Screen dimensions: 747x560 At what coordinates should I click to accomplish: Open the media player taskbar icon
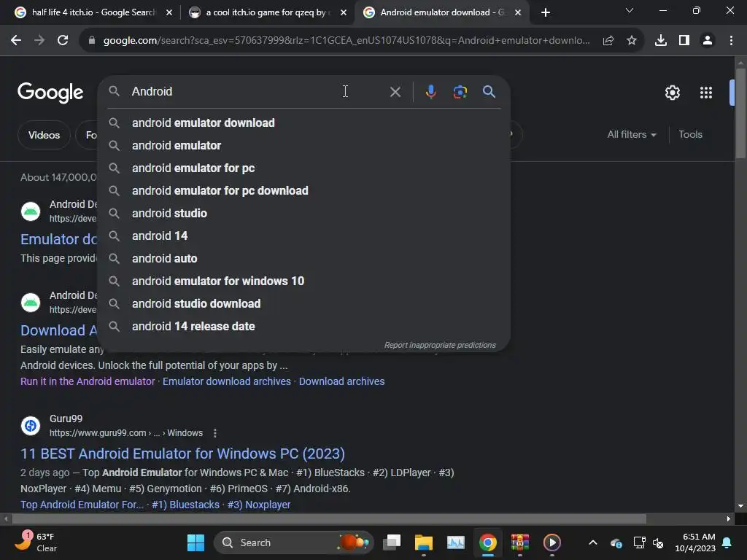coord(551,542)
